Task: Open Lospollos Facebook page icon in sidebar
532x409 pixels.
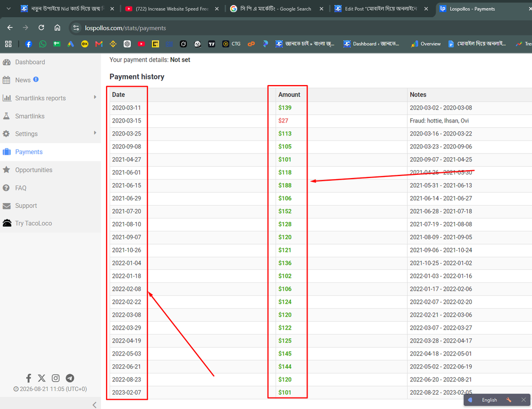Action: 29,378
